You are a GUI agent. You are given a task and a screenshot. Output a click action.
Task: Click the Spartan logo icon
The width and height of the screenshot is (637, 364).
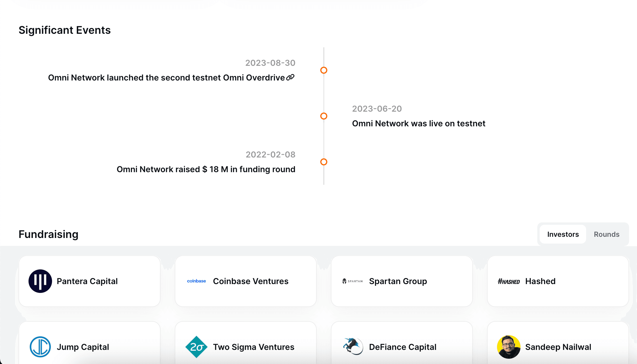352,281
